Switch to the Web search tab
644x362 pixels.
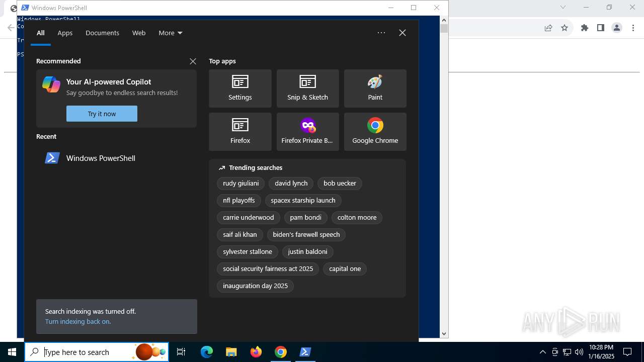coord(139,33)
